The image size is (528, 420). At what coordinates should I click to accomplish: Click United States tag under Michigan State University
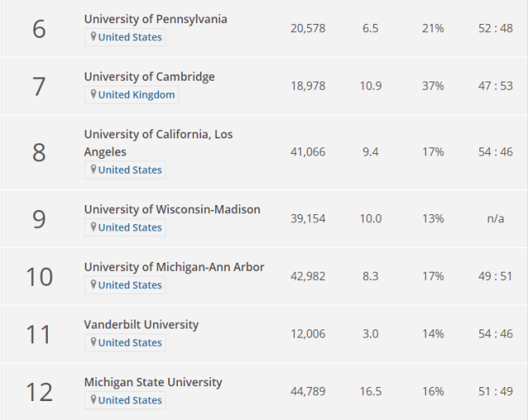130,400
